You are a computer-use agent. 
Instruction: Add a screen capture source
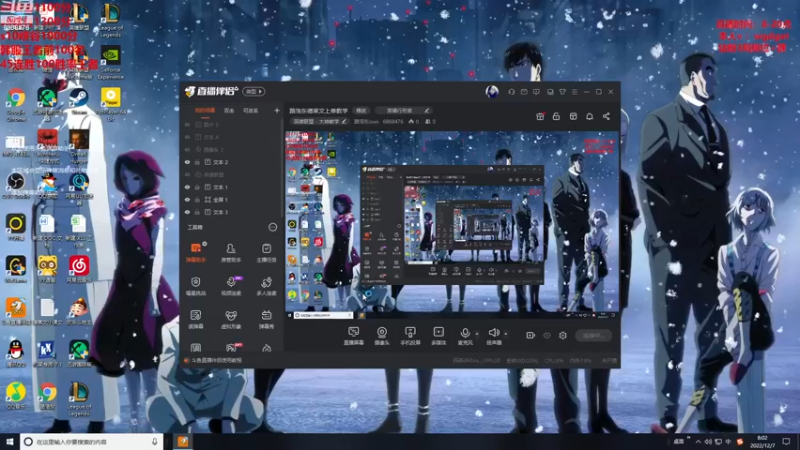pyautogui.click(x=354, y=336)
